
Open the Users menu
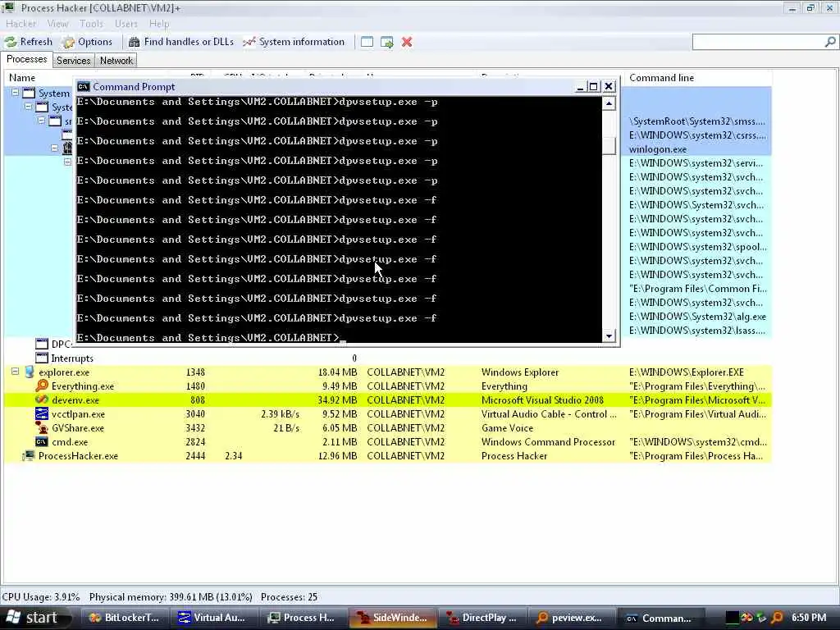coord(126,24)
